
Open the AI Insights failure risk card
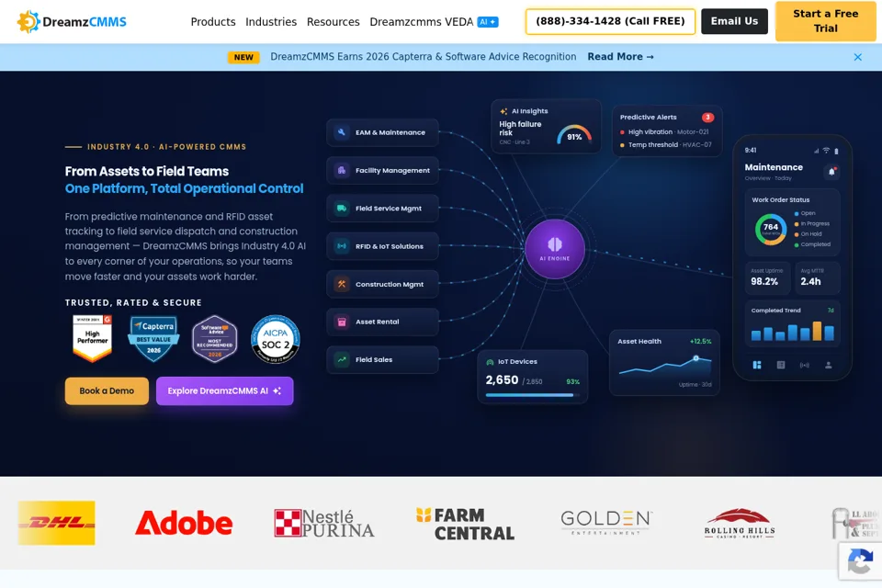(546, 127)
